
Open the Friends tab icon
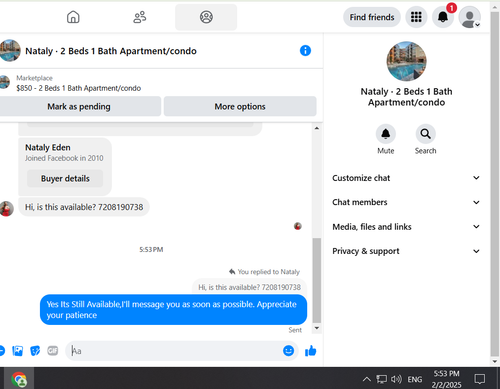140,17
